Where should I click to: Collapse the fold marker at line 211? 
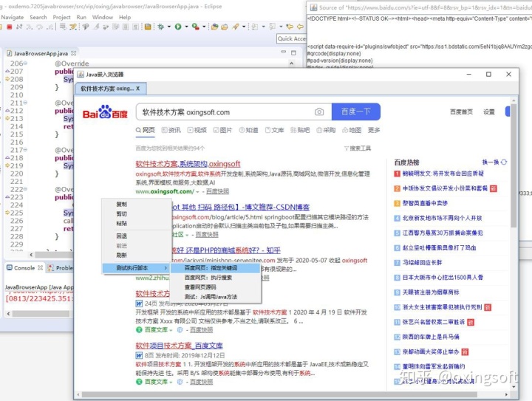click(25, 103)
